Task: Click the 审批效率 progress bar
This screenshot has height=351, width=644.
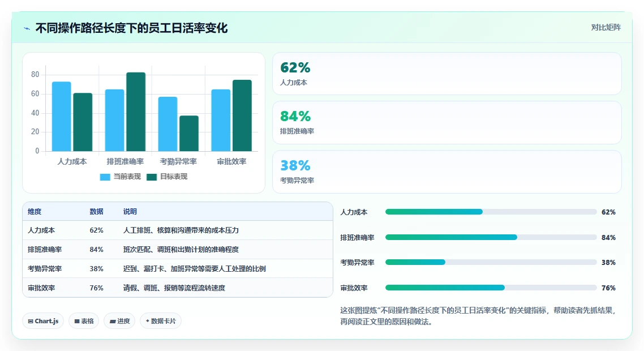Action: (491, 288)
